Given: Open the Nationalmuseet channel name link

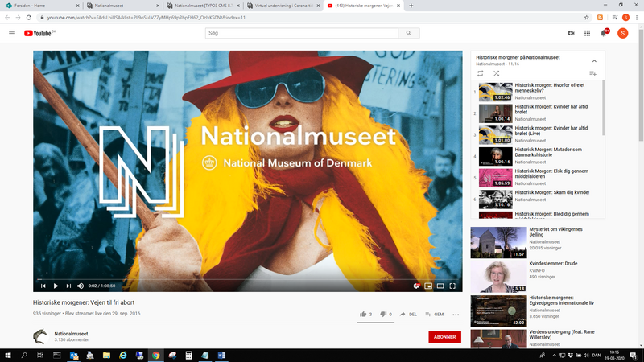Looking at the screenshot, I should point(71,334).
